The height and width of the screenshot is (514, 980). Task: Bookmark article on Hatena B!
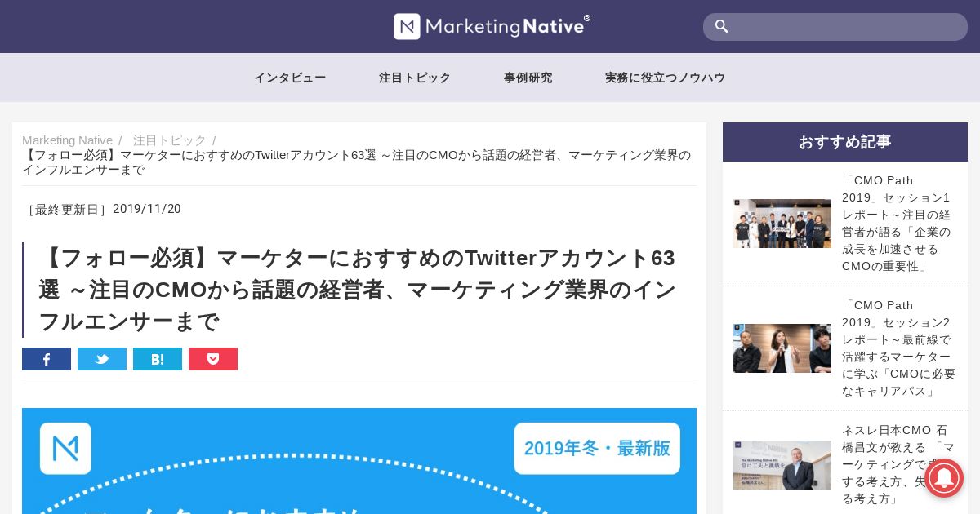click(158, 359)
